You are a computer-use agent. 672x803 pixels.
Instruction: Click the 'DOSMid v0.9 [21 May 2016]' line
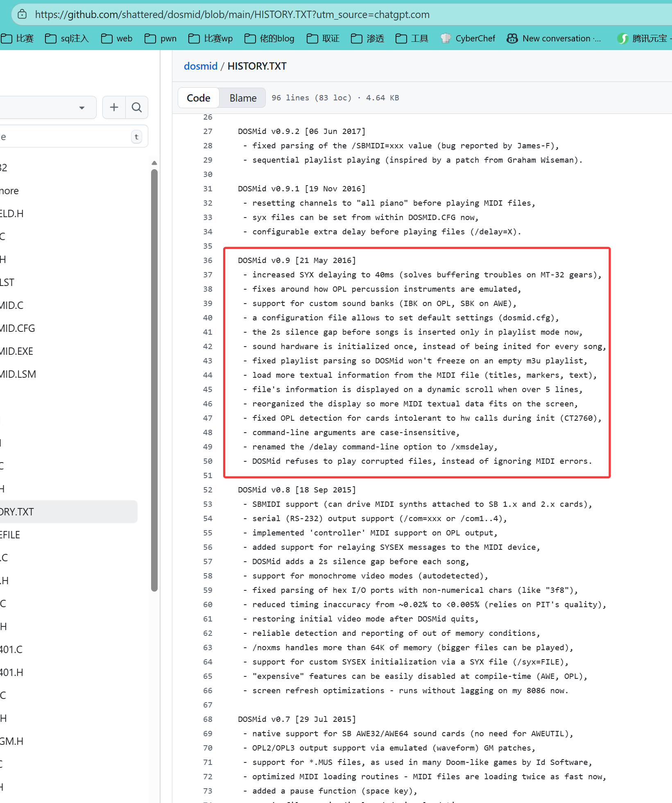click(297, 261)
